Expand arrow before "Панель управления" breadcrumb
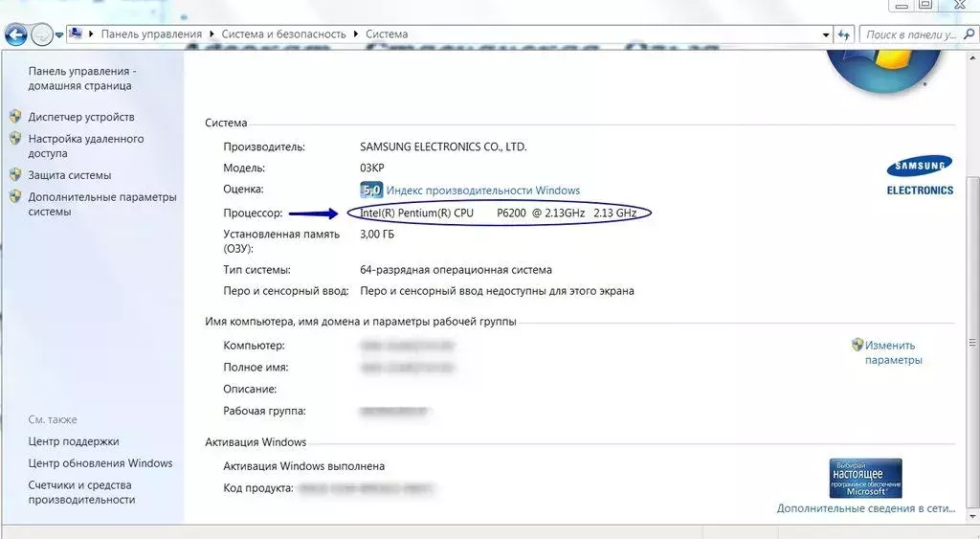Image resolution: width=980 pixels, height=539 pixels. [x=91, y=34]
